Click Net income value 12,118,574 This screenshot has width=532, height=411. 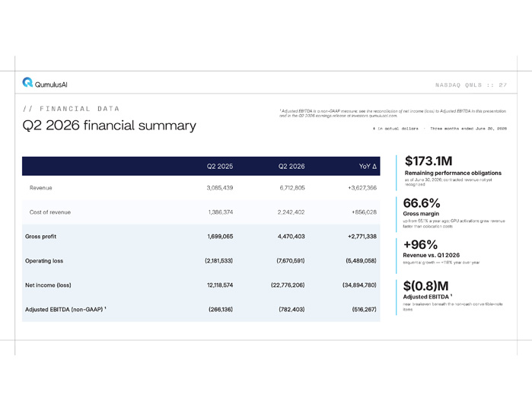(220, 285)
